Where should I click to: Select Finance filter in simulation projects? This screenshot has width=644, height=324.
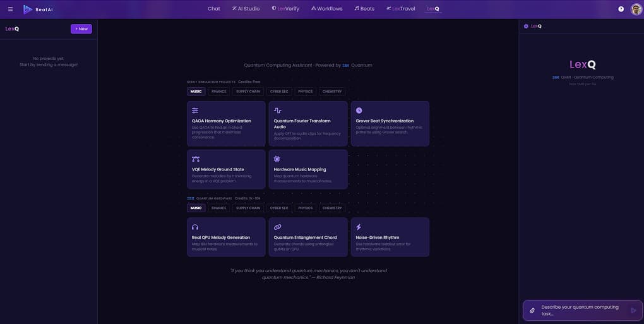218,92
